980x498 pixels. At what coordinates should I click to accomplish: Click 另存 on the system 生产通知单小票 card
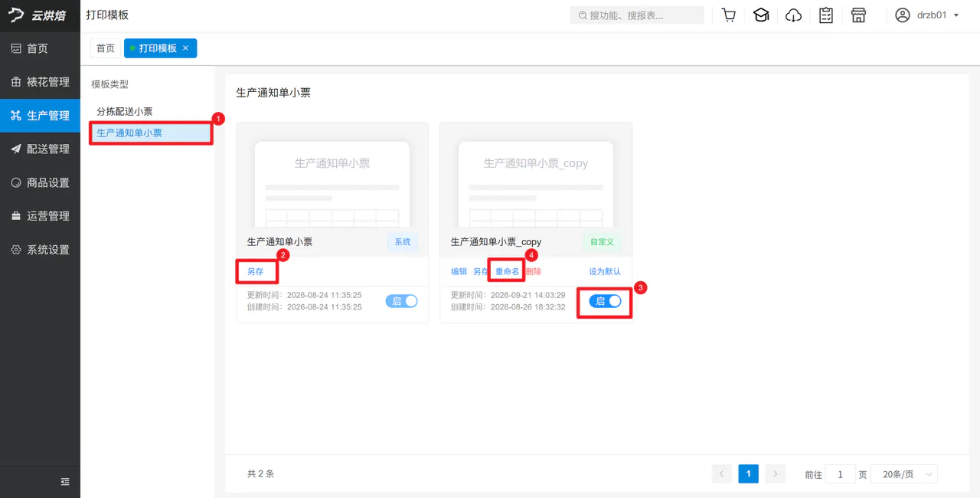(255, 271)
